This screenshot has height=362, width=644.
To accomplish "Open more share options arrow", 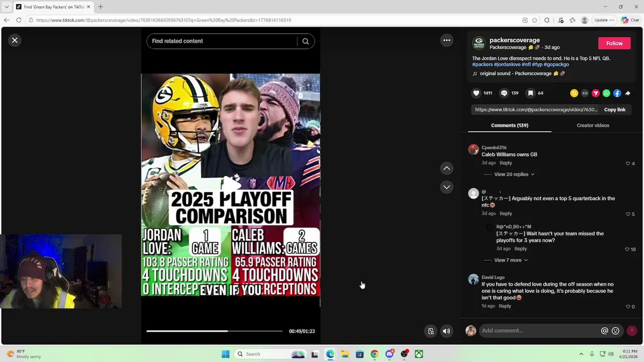I will click(x=628, y=93).
